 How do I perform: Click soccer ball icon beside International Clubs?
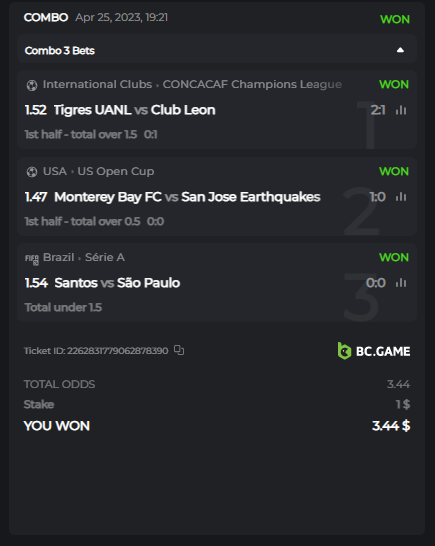[32, 85]
